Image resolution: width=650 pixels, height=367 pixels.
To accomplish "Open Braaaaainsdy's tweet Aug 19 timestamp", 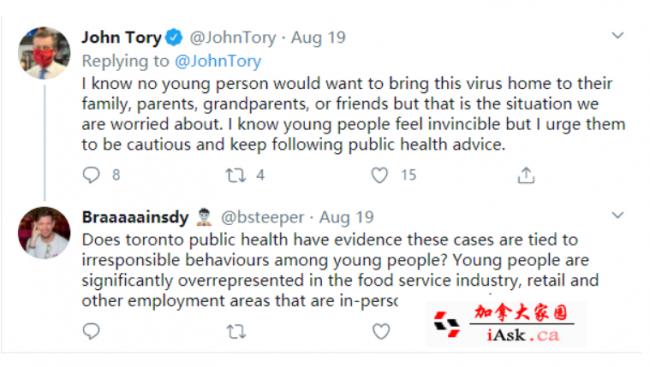I will coord(347,217).
